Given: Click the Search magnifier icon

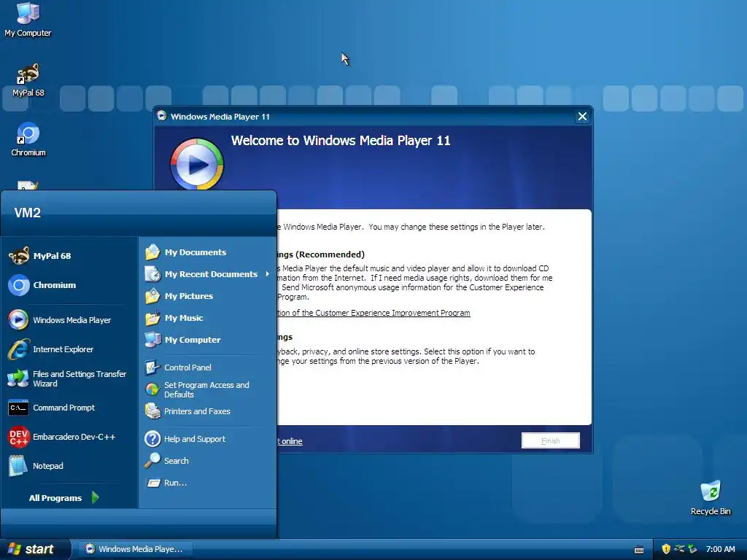Looking at the screenshot, I should 152,461.
